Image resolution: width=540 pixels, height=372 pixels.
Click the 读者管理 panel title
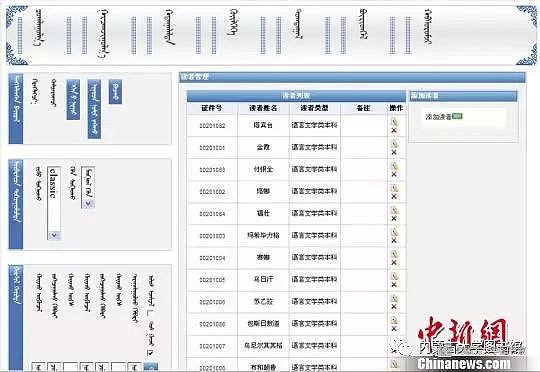tap(195, 77)
